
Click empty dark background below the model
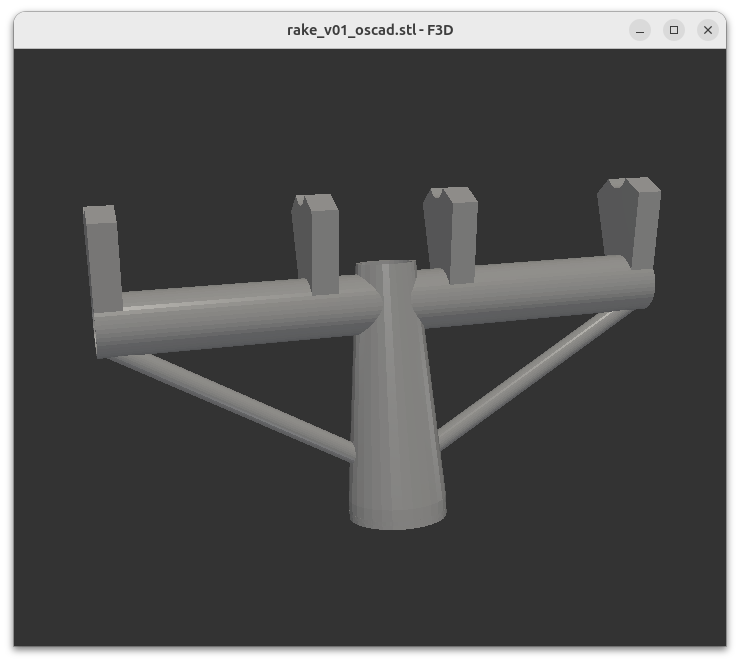coord(370,590)
